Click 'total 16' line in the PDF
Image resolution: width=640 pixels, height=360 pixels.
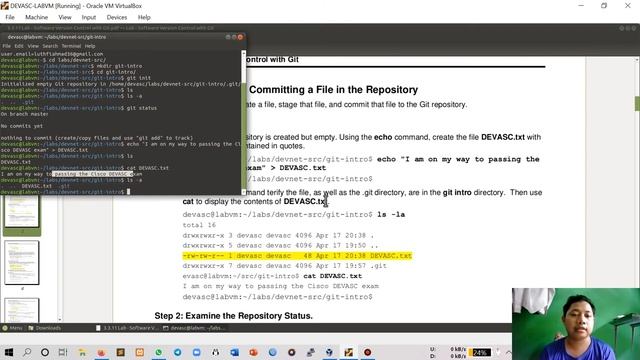click(199, 225)
